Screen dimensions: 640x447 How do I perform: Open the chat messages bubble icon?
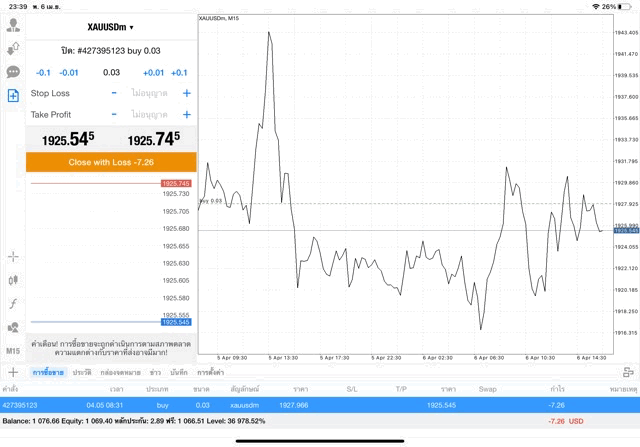pos(13,72)
